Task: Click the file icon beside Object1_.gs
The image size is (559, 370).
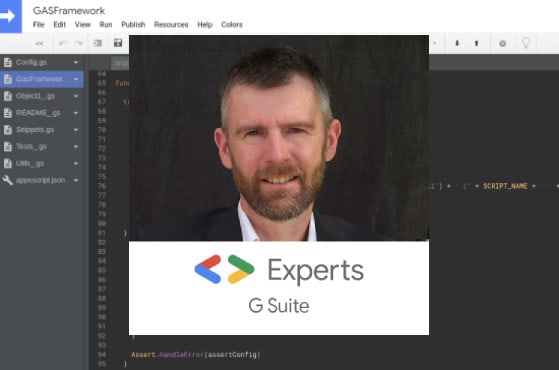Action: tap(7, 96)
